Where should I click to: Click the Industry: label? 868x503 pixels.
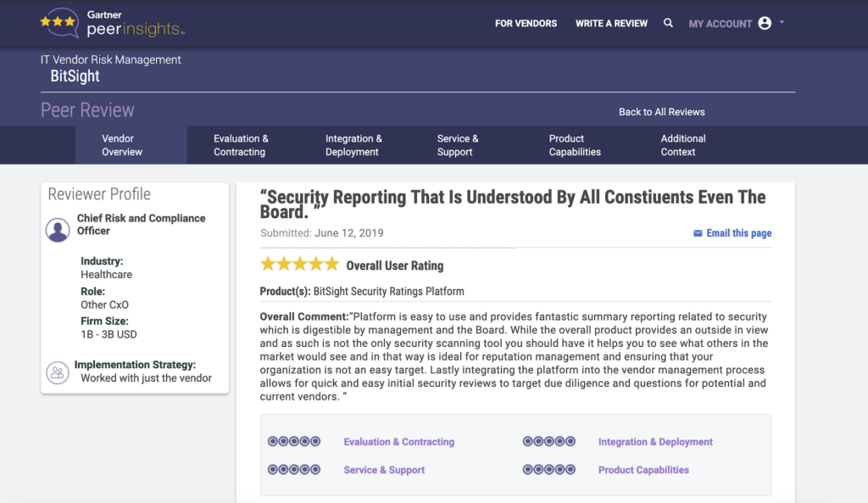pos(102,261)
